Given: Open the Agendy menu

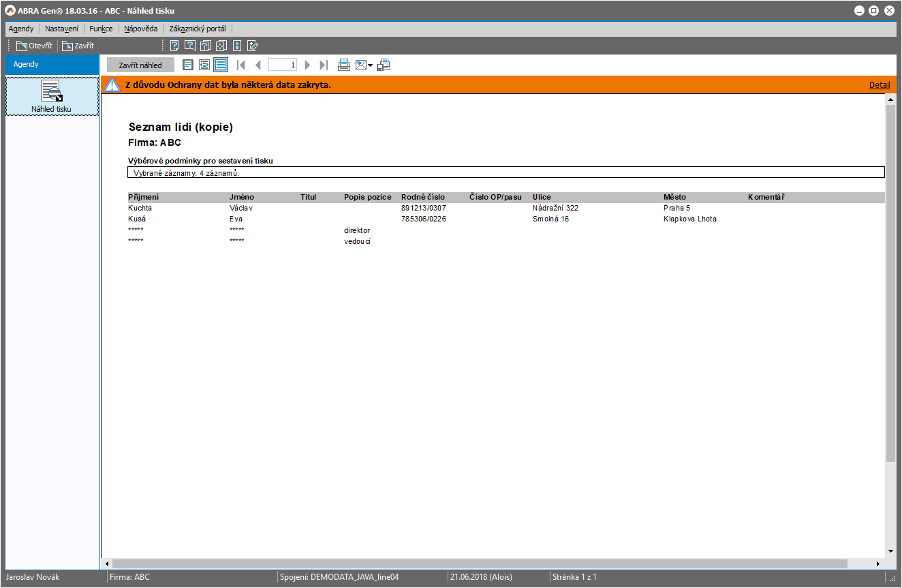Looking at the screenshot, I should [21, 29].
